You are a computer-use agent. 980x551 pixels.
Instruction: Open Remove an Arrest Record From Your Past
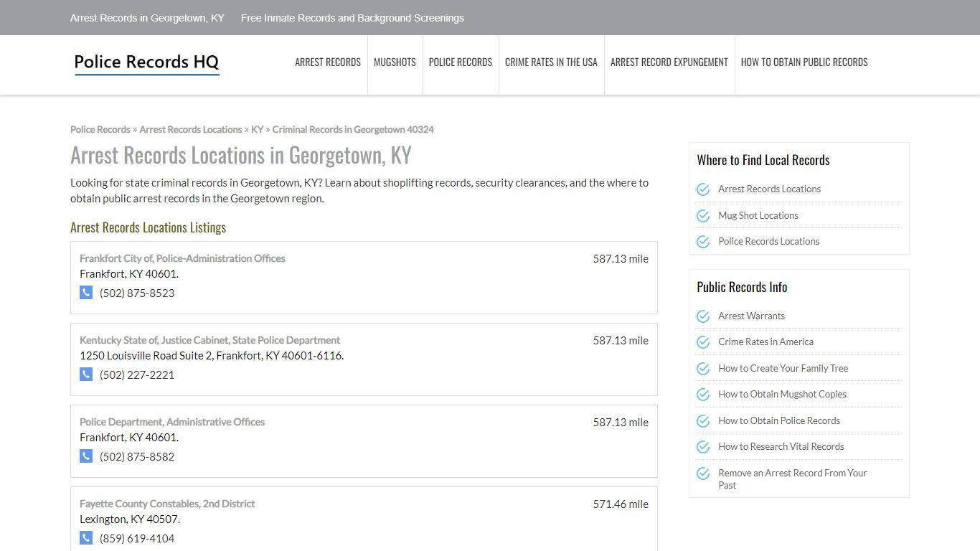tap(793, 479)
